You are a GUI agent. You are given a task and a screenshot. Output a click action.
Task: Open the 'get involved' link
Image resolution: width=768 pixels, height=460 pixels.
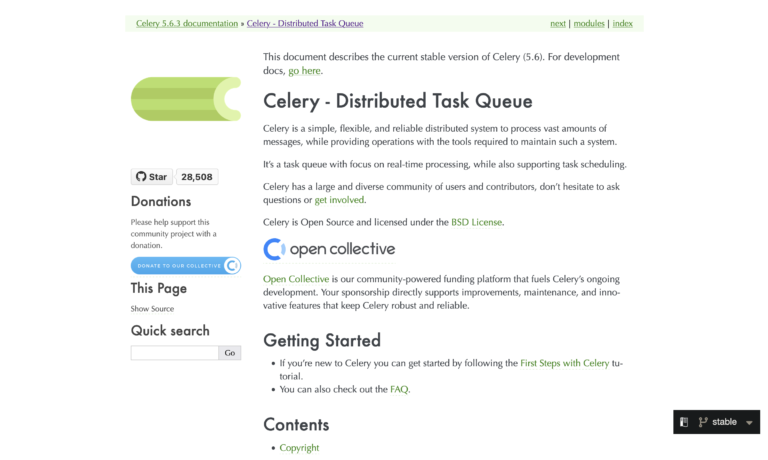tap(339, 200)
